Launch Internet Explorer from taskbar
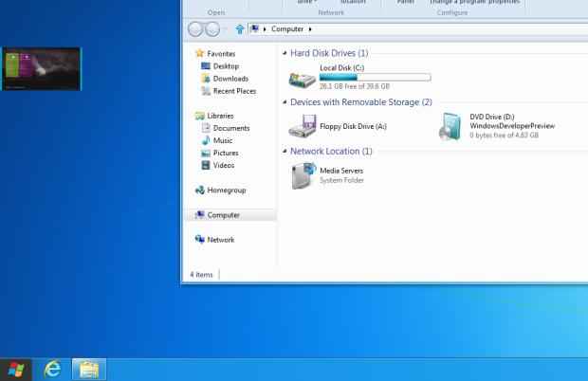Image resolution: width=588 pixels, height=381 pixels. click(52, 370)
